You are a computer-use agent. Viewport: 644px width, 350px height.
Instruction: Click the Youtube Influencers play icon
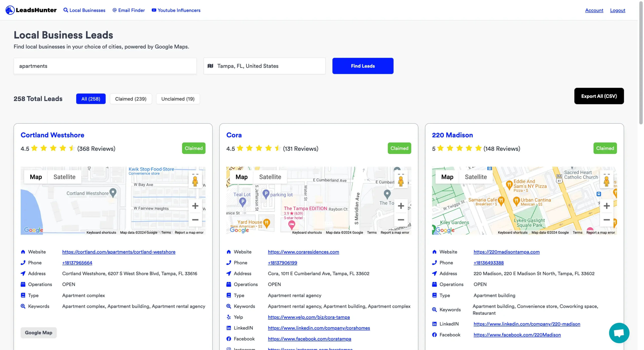(x=153, y=10)
